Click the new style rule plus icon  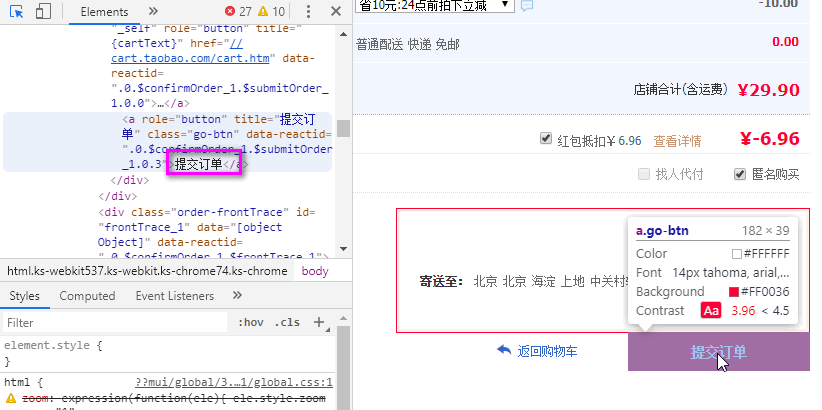point(319,322)
